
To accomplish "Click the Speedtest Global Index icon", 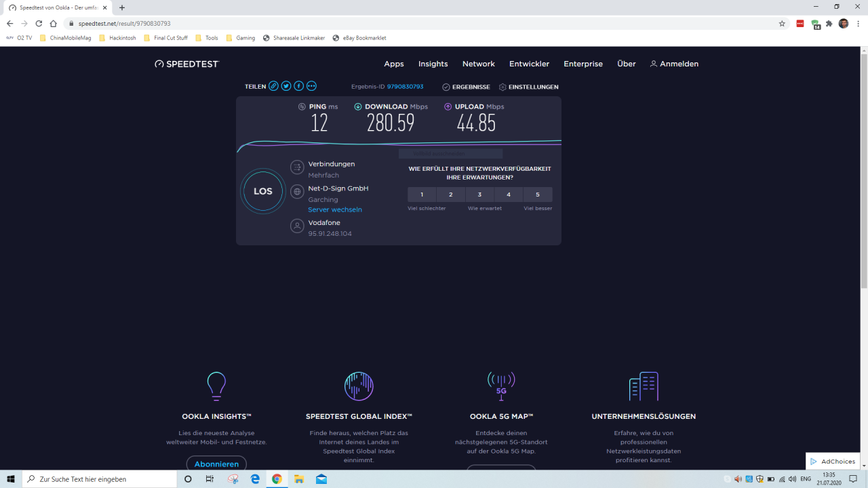I will [359, 386].
